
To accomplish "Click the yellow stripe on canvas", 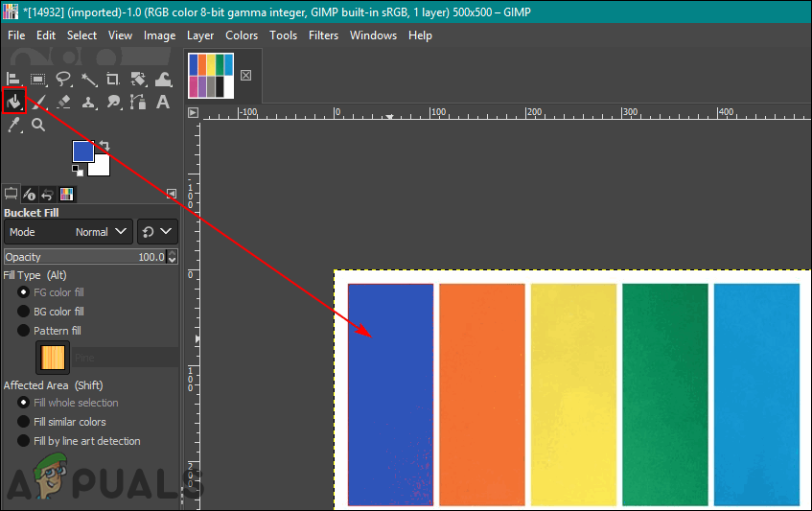I will point(574,394).
